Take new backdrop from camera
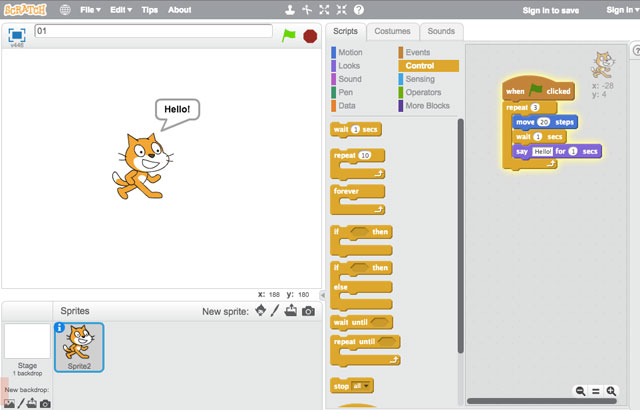This screenshot has height=410, width=640. 45,404
